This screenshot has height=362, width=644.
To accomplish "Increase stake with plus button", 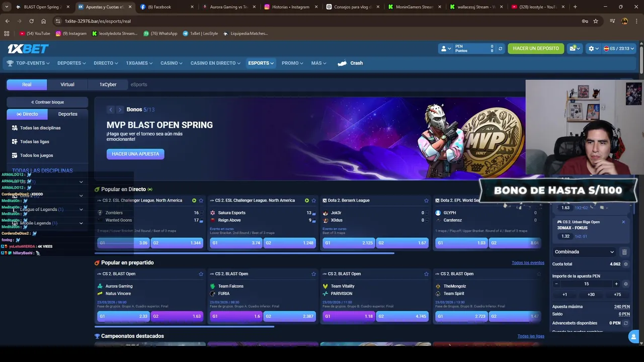I will point(616,284).
